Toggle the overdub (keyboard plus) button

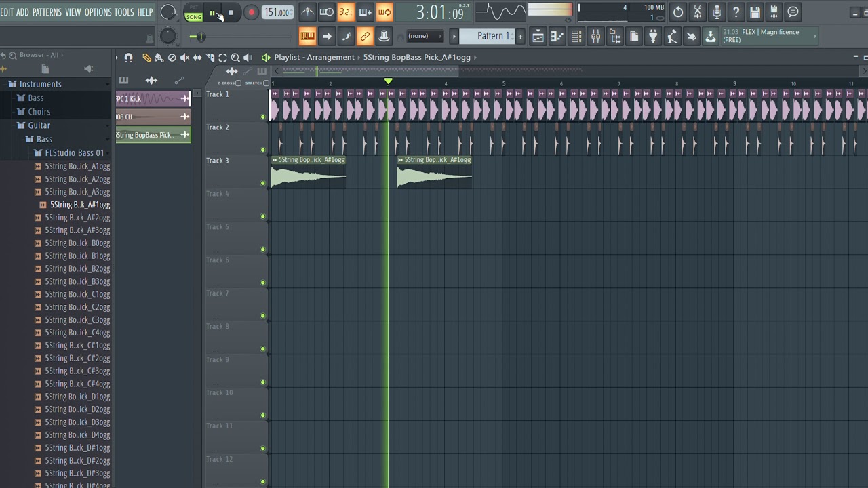pyautogui.click(x=365, y=12)
